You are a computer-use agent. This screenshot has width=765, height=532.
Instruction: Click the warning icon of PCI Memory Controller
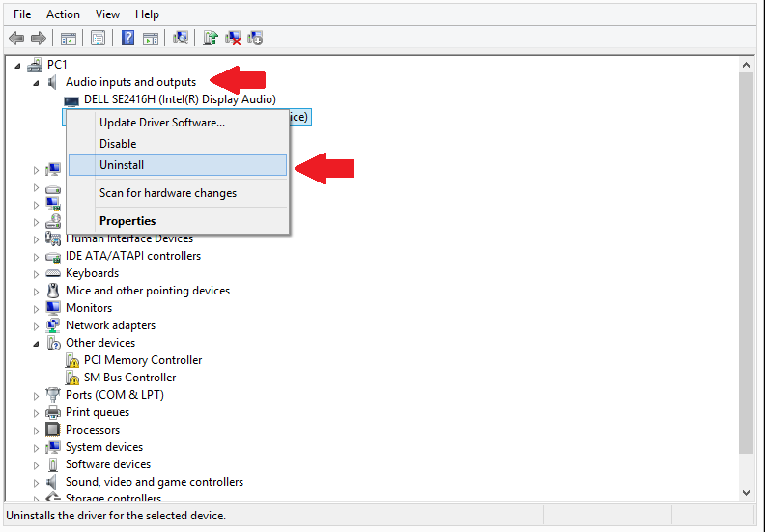[x=72, y=360]
